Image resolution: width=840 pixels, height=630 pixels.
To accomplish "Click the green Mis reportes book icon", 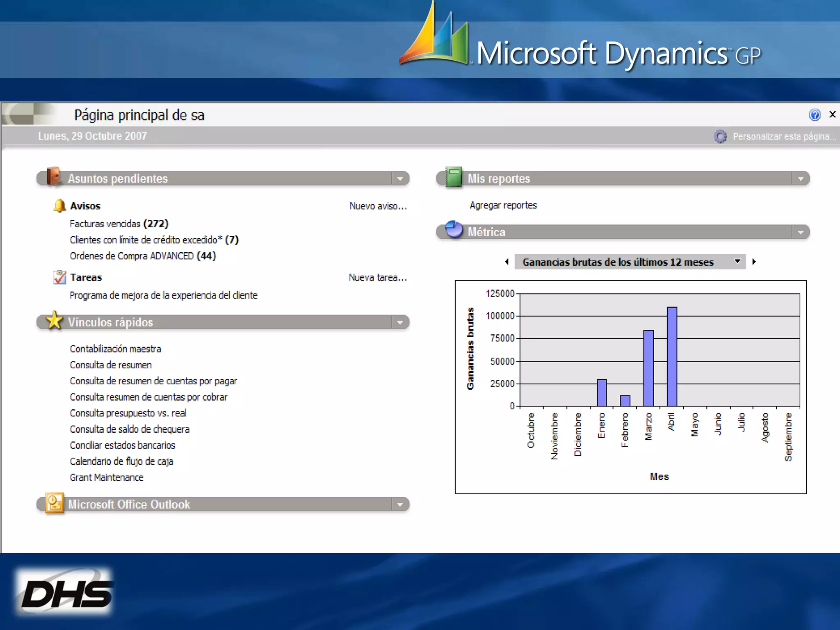I will click(454, 177).
